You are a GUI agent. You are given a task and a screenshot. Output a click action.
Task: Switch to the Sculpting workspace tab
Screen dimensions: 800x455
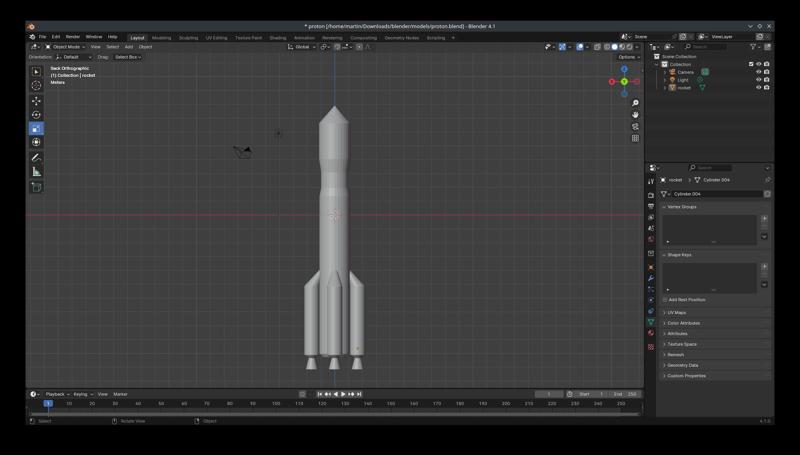coord(188,38)
